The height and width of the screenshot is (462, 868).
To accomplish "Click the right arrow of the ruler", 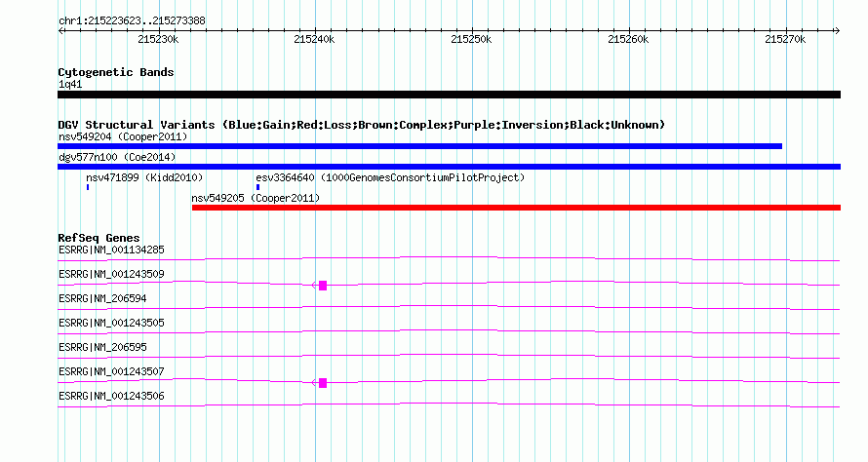I will [838, 30].
